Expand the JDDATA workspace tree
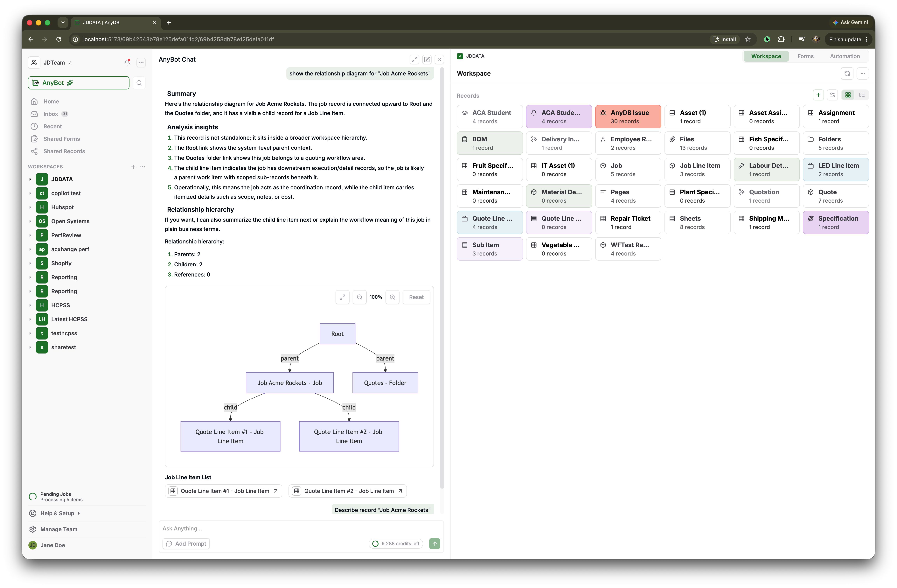Screen dimensions: 897x588 (30, 179)
